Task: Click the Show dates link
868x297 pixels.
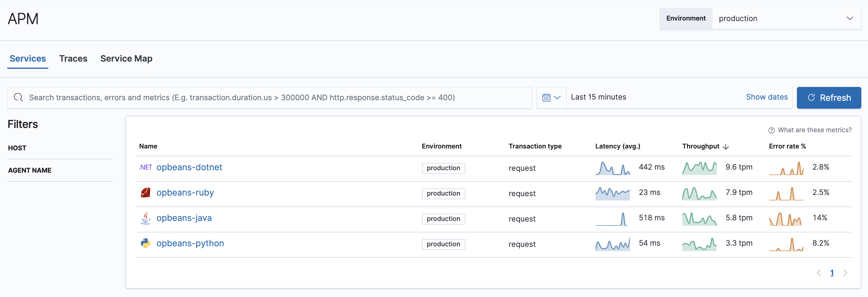Action: tap(766, 97)
